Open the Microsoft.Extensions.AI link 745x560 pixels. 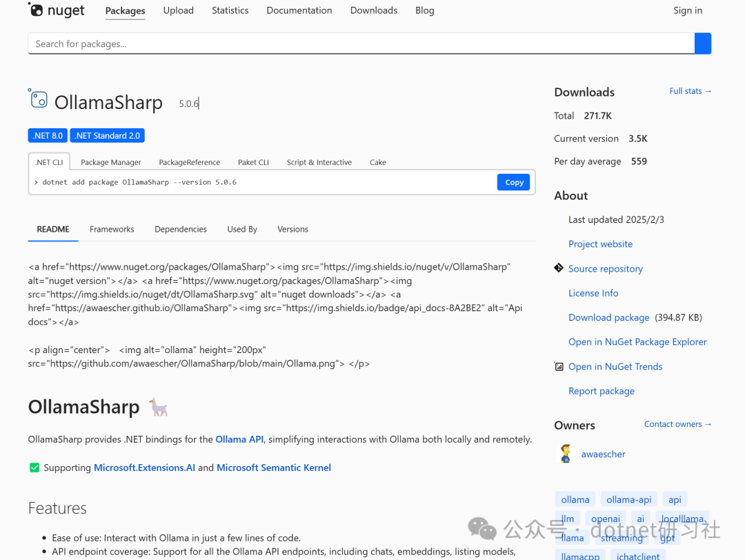[144, 468]
